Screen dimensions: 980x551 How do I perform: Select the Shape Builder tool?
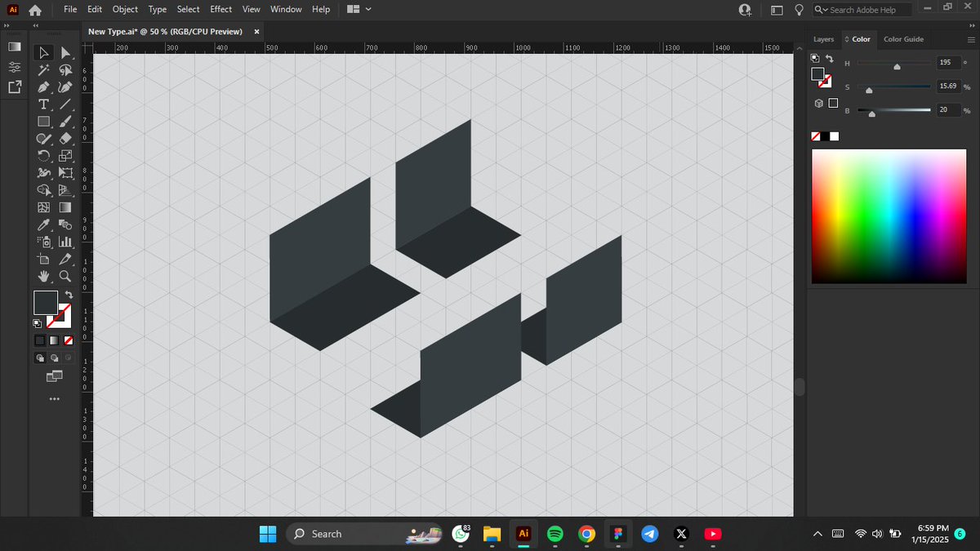pos(44,190)
